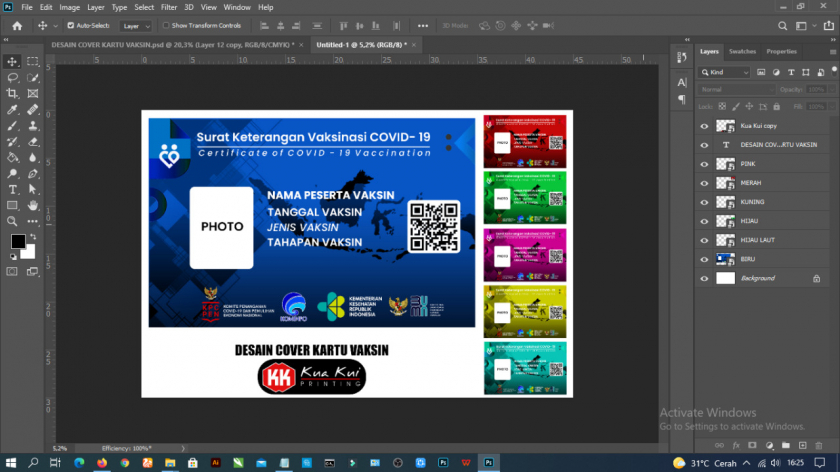Screen dimensions: 840x472
Task: Select the Eyedropper tool
Action: (x=12, y=110)
